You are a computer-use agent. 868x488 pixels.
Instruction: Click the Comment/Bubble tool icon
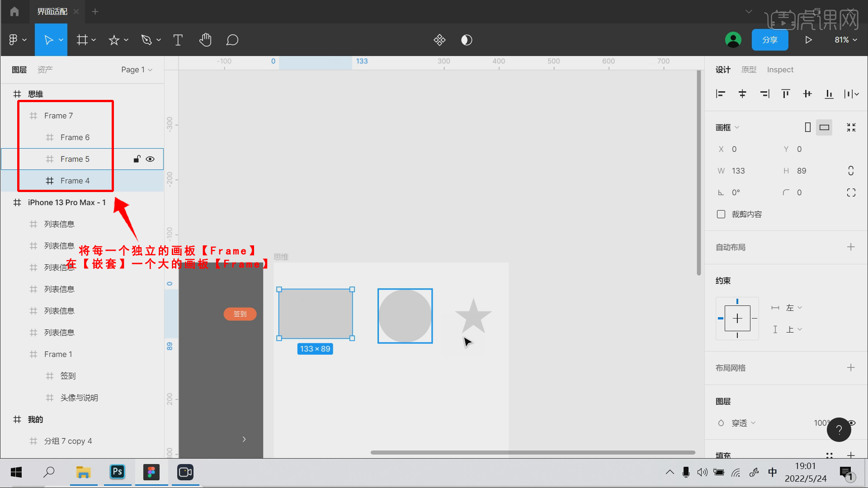[232, 40]
